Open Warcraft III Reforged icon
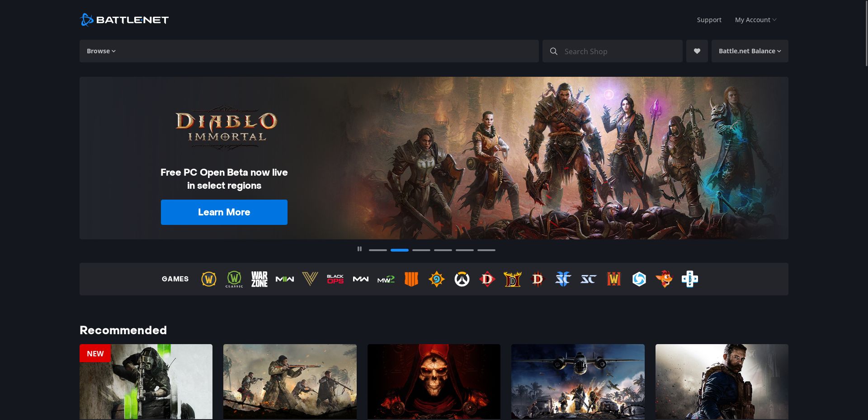Screen dimensions: 868x420 tap(614, 279)
